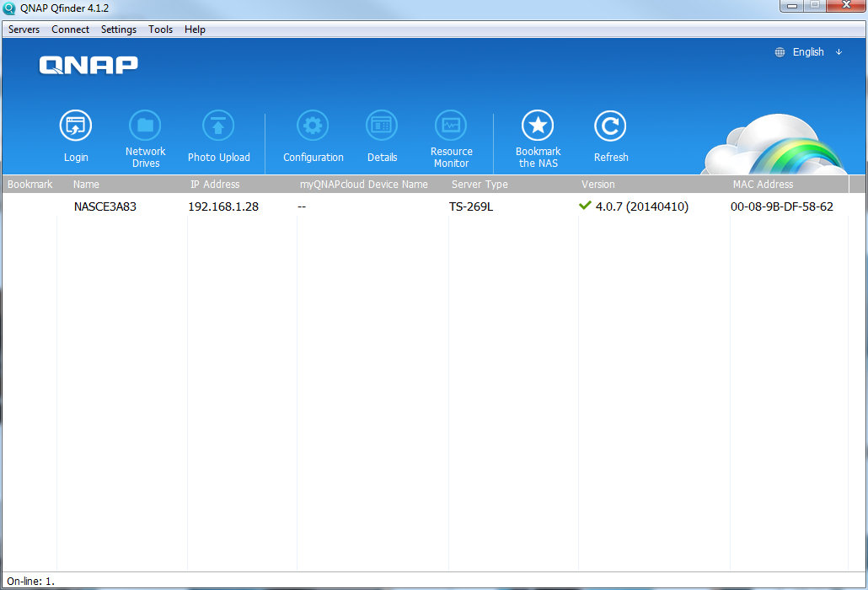
Task: Click the English language label
Action: point(808,52)
